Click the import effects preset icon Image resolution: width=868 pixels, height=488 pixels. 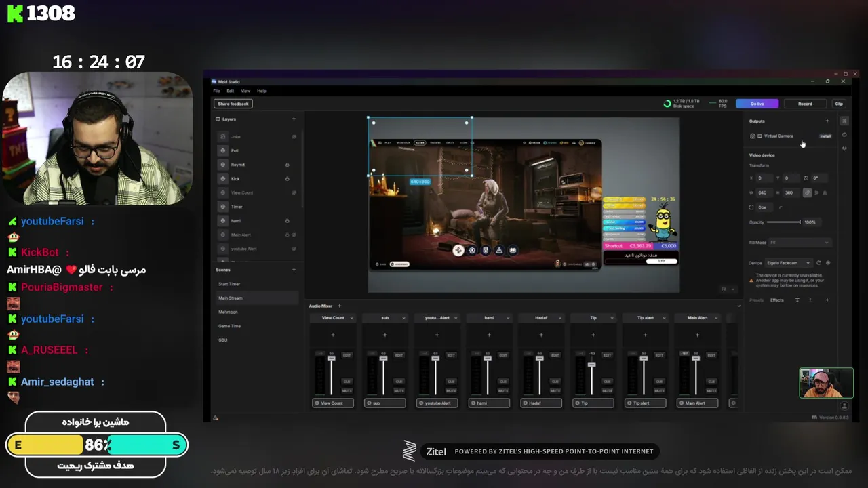[797, 300]
